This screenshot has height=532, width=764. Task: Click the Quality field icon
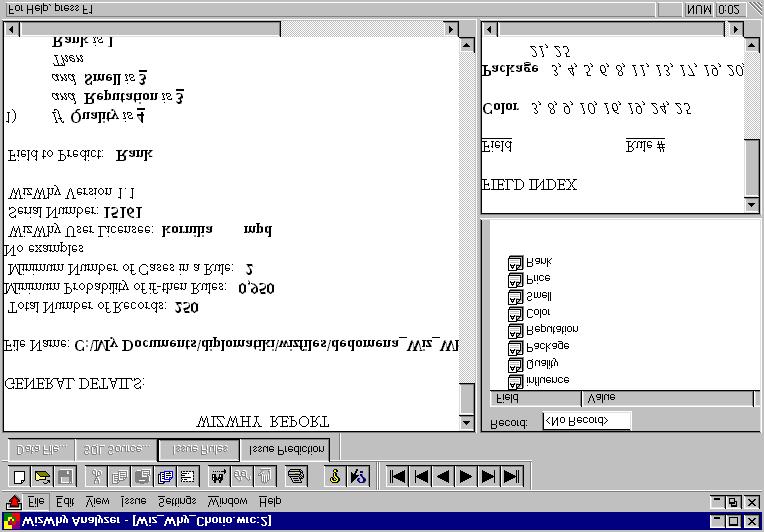click(x=515, y=365)
